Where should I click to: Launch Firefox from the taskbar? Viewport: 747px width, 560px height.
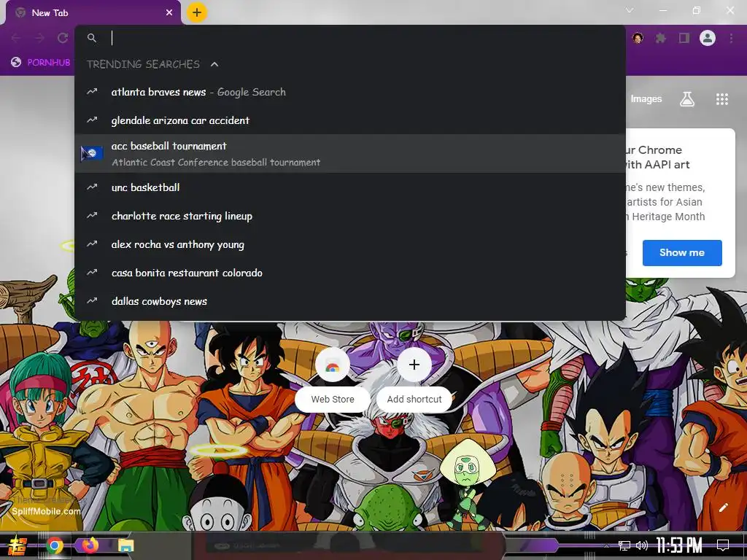(x=90, y=545)
